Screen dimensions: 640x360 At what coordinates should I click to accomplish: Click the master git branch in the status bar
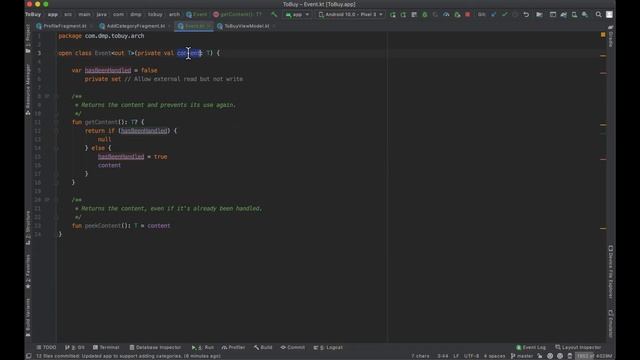522,356
